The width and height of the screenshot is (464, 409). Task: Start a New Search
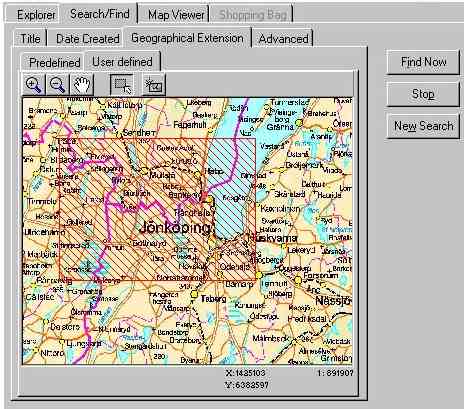(423, 126)
